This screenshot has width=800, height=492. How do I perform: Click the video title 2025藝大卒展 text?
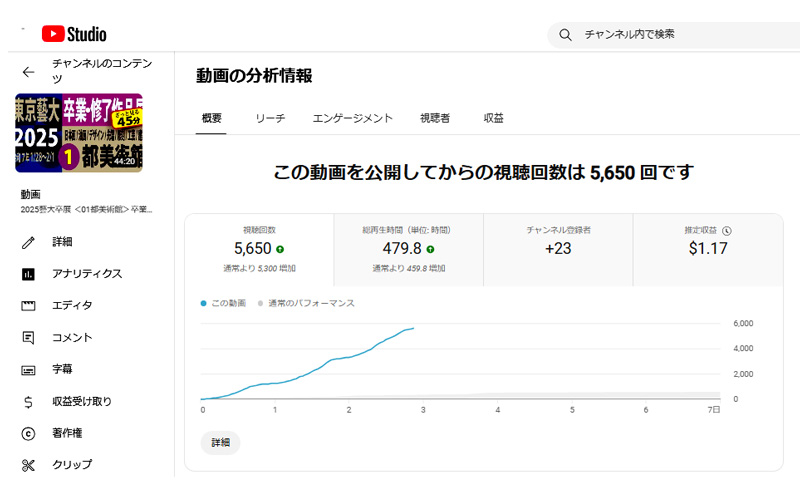coord(86,210)
